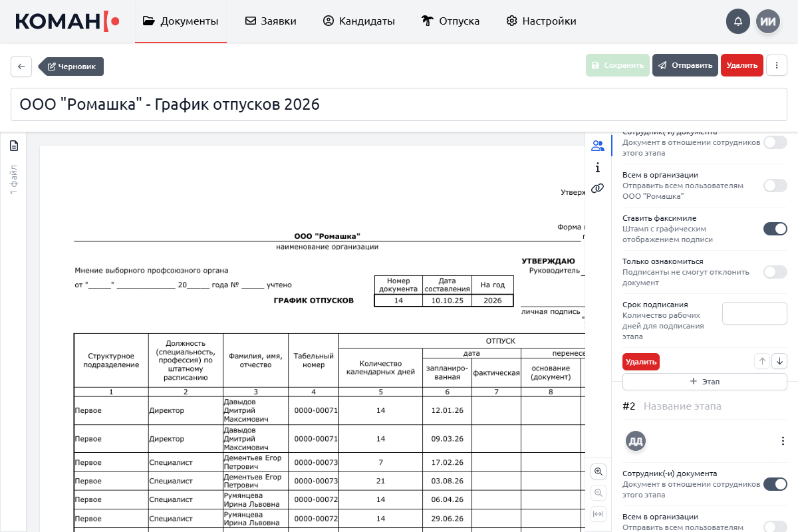Open the document info icon
The width and height of the screenshot is (798, 532).
(x=597, y=167)
